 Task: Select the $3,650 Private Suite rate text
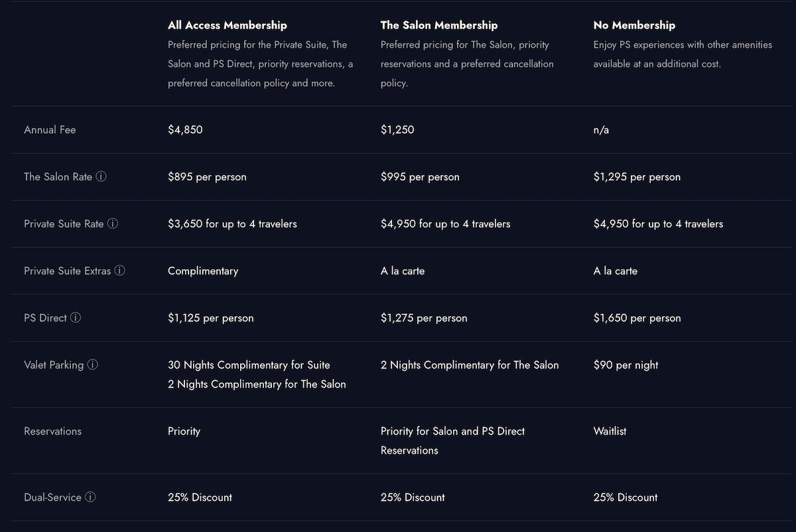click(x=232, y=224)
